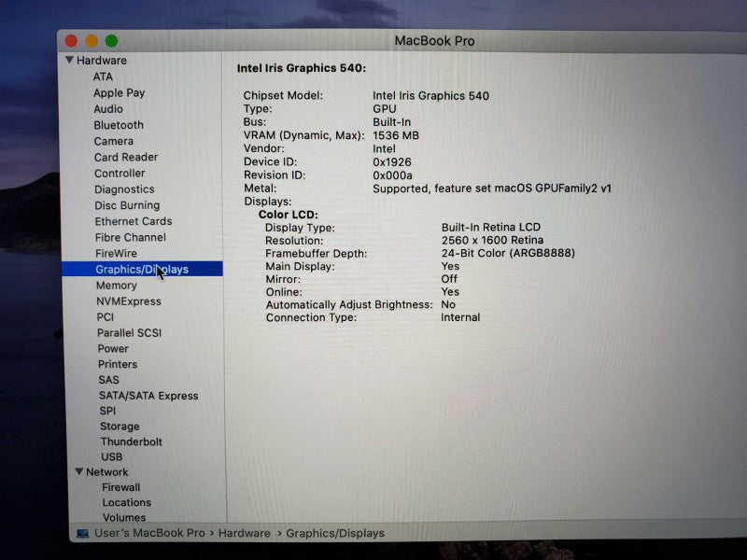Open Thunderbolt details
This screenshot has height=560, width=747.
[x=132, y=441]
